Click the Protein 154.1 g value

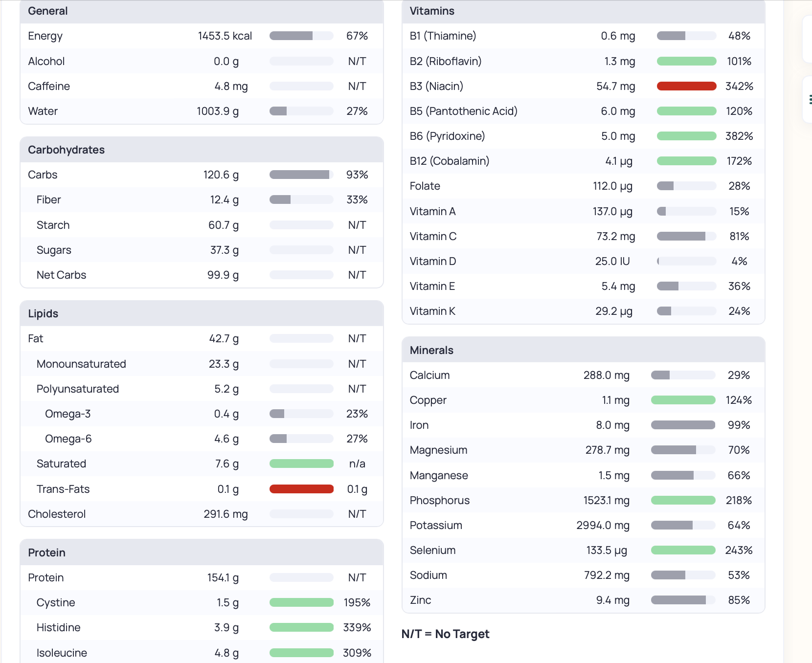tap(223, 577)
